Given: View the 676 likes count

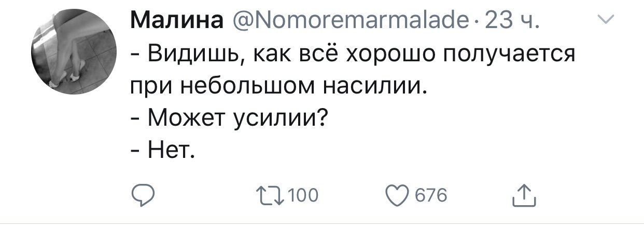Looking at the screenshot, I should point(431,196).
